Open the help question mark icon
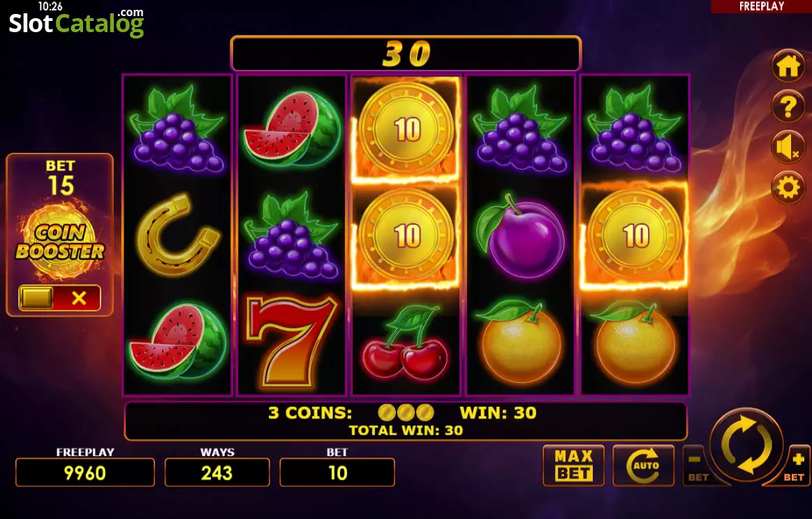The height and width of the screenshot is (519, 812). coord(788,106)
